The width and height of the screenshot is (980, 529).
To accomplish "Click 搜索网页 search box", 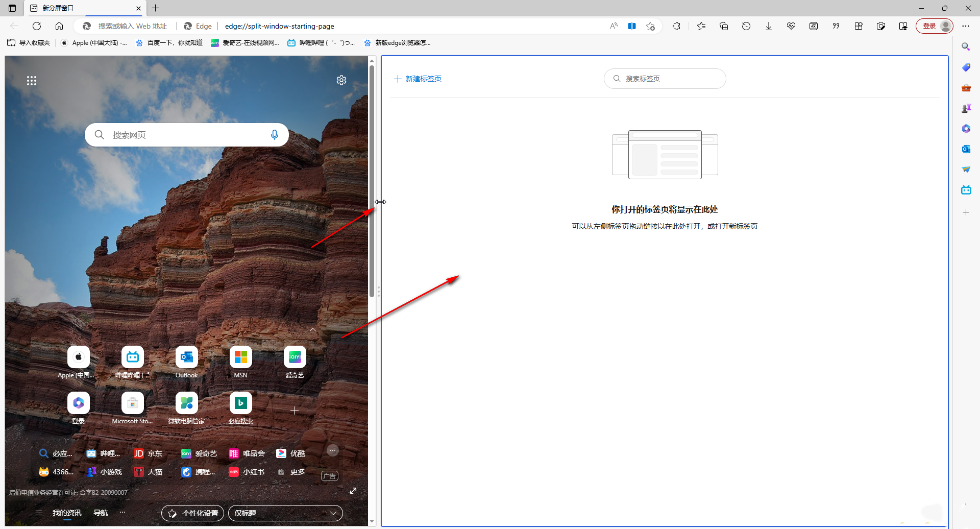I will coord(187,135).
